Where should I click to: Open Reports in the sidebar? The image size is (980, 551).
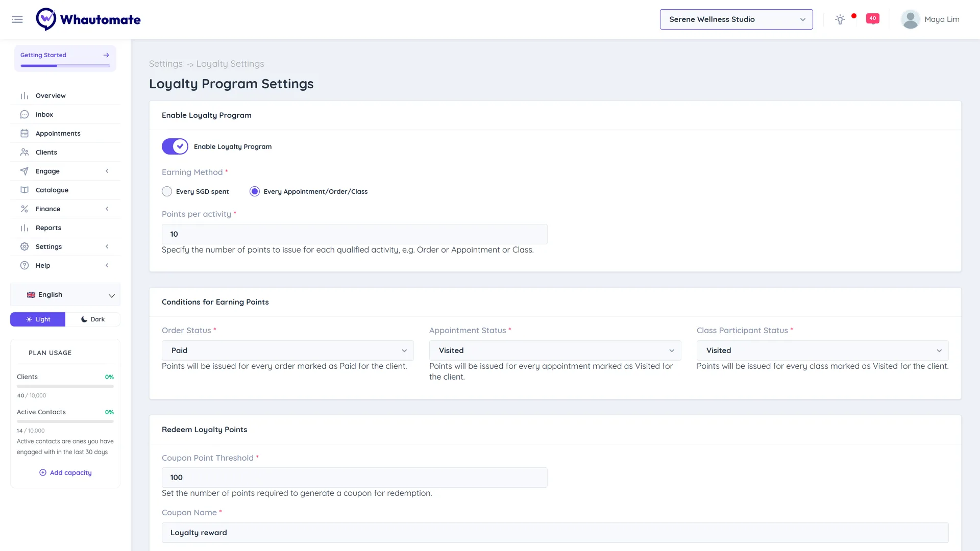(x=65, y=228)
